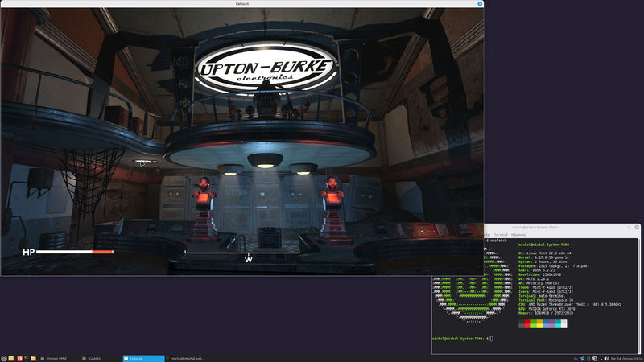This screenshot has height=362, width=644.
Task: Click the red neofetch color block
Action: [x=528, y=324]
